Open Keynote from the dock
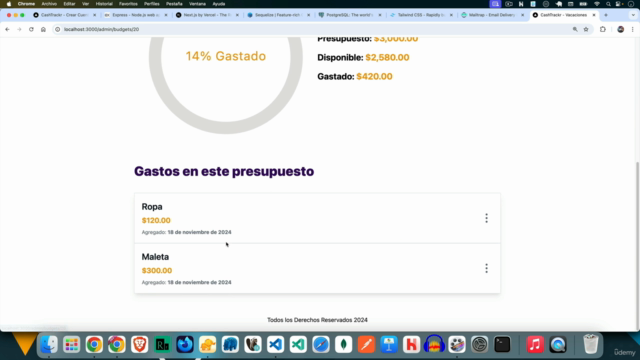Viewport: 640px width, 360px height. point(389,344)
